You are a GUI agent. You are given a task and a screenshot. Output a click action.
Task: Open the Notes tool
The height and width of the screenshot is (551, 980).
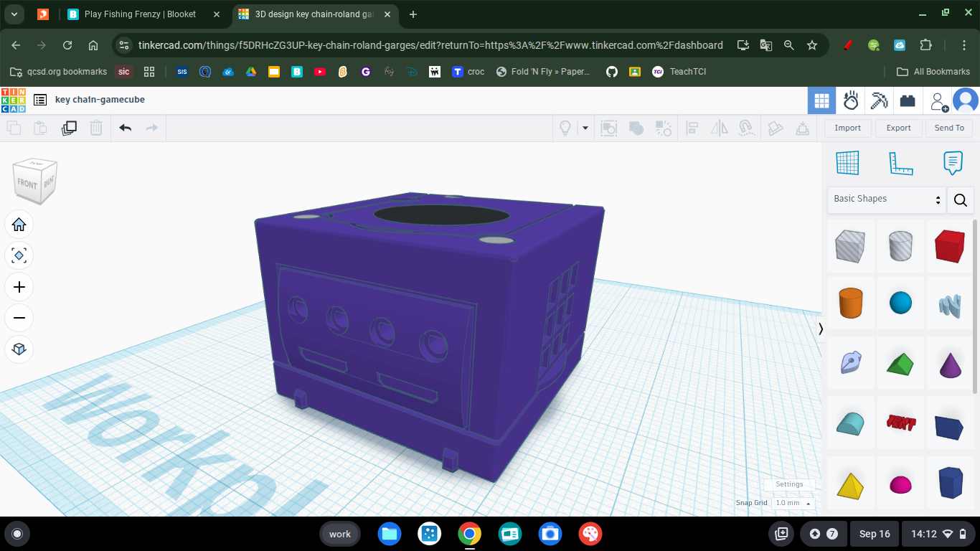click(953, 163)
